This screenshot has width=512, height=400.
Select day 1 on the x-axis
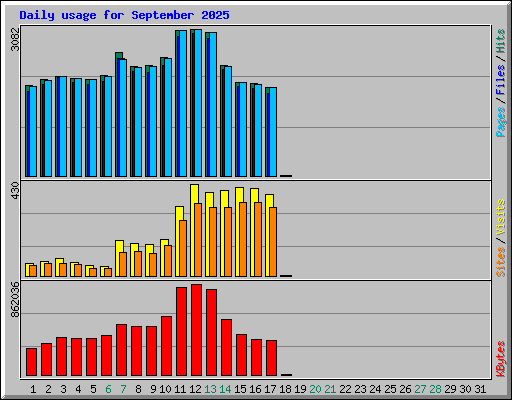[33, 389]
